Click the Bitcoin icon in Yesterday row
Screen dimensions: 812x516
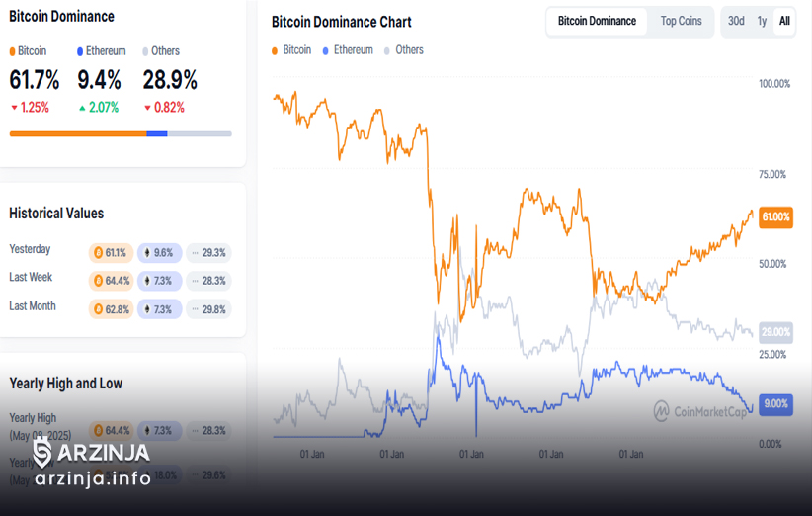98,253
